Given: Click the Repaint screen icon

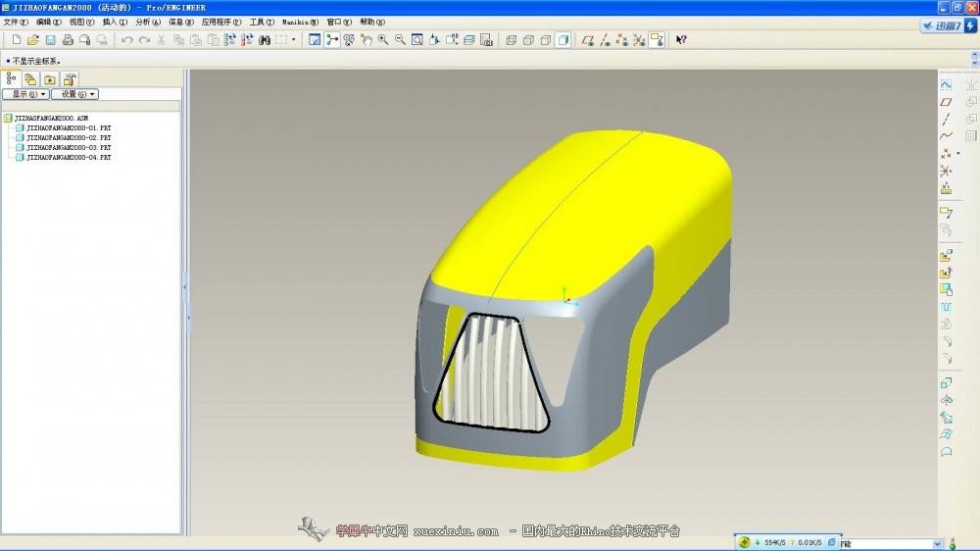Looking at the screenshot, I should 315,40.
